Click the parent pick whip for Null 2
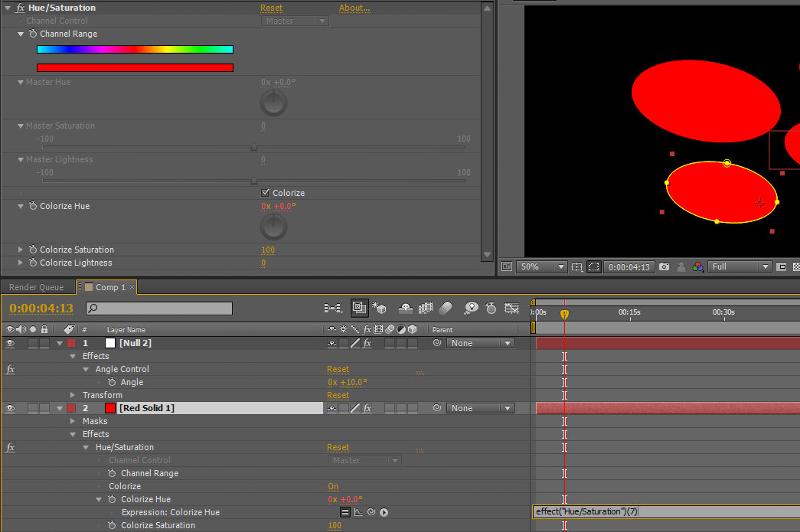Image resolution: width=800 pixels, height=532 pixels. (437, 343)
